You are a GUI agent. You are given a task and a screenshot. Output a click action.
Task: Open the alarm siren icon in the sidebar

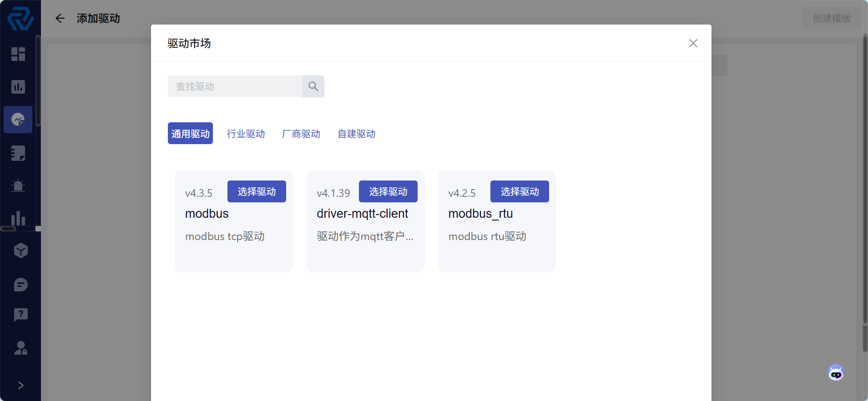(x=18, y=185)
